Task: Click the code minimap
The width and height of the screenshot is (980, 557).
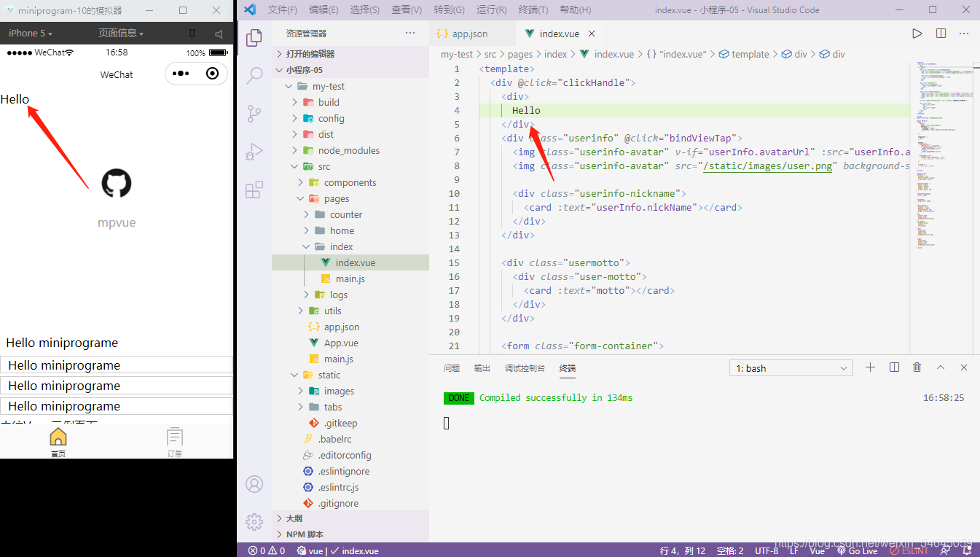Action: click(x=943, y=157)
